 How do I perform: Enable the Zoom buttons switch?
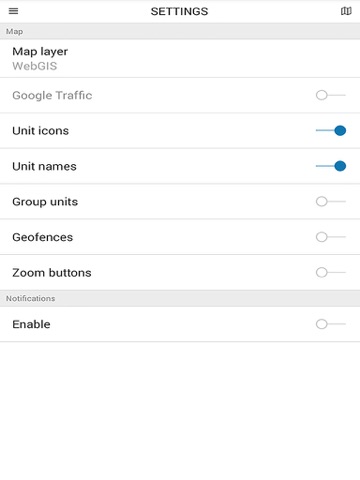331,272
